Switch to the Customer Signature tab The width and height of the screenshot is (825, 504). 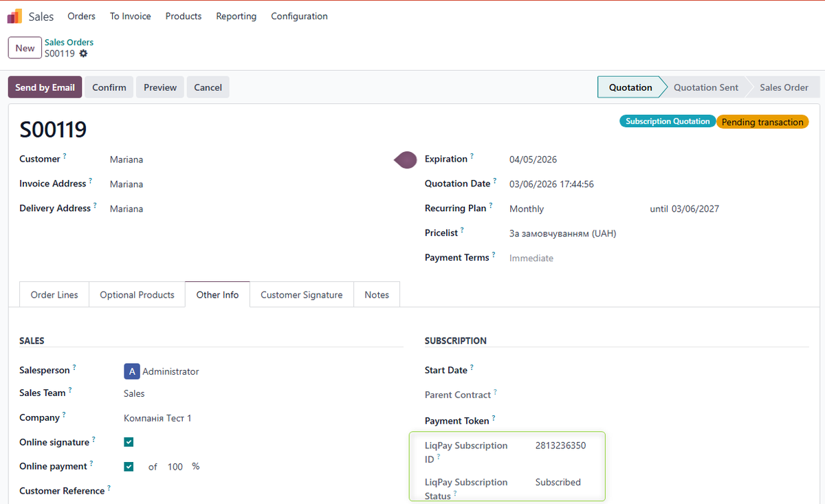pyautogui.click(x=301, y=294)
